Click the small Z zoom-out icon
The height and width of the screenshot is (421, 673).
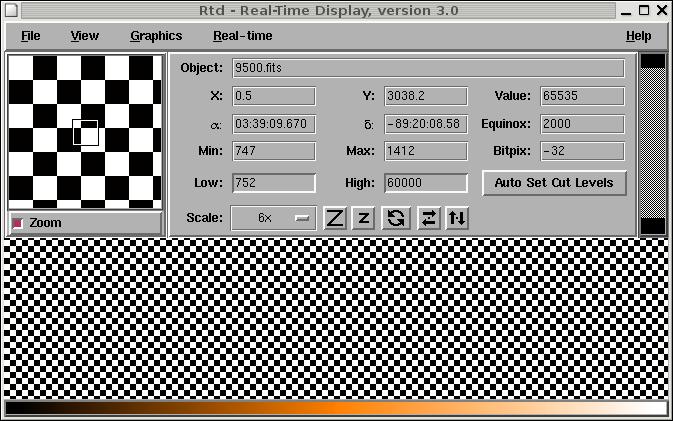(x=364, y=218)
